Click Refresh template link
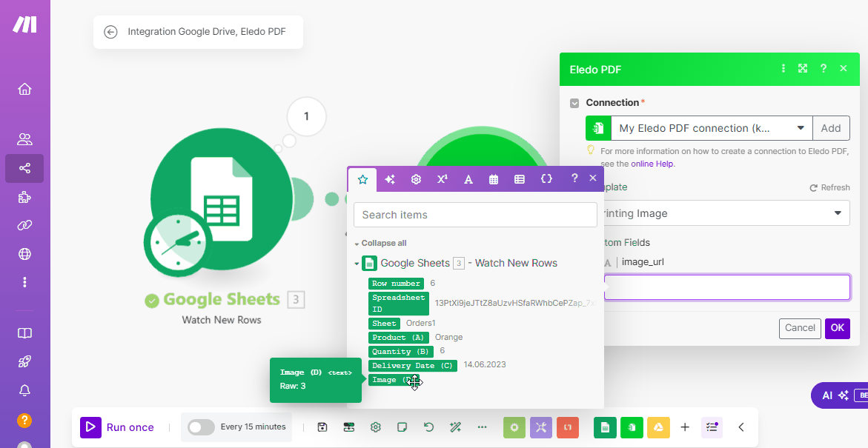Screen dimensions: 868x448 tap(829, 187)
